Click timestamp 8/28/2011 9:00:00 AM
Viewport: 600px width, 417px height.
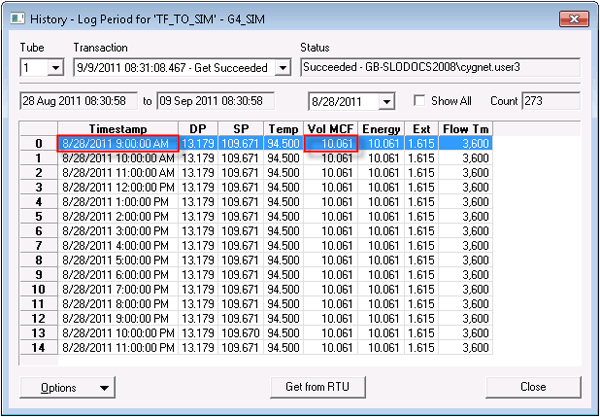118,143
